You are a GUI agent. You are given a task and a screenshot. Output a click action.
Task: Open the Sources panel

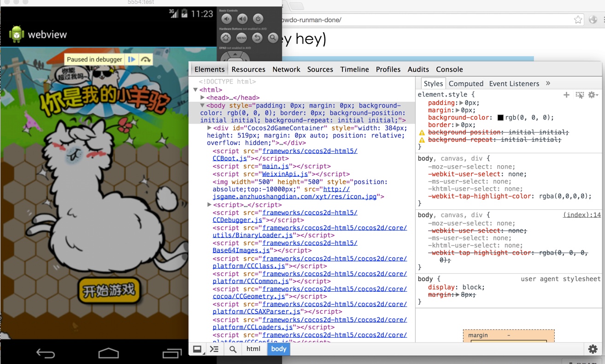point(320,69)
